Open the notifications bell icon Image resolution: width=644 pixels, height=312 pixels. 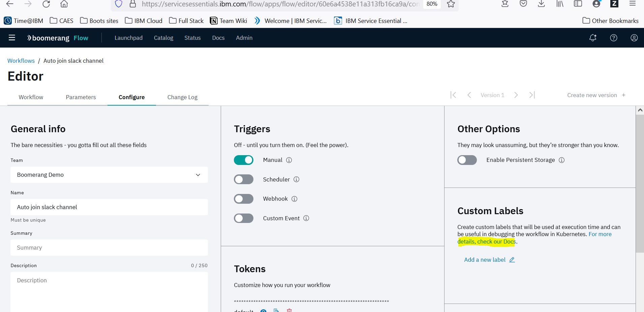click(x=593, y=38)
